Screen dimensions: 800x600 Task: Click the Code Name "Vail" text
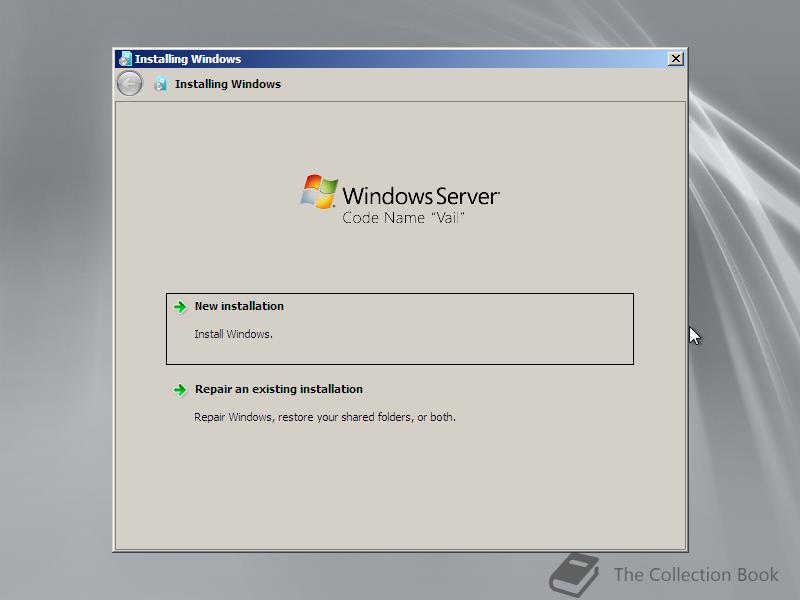tap(403, 218)
